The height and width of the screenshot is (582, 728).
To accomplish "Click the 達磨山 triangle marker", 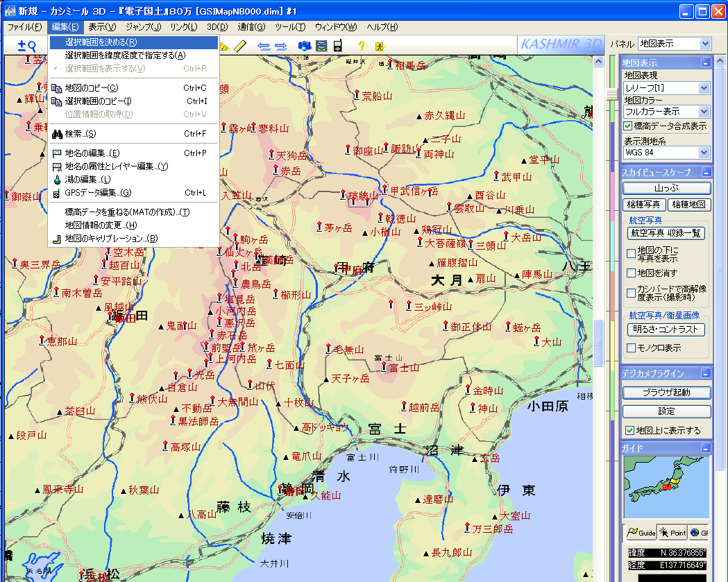I will tap(417, 501).
